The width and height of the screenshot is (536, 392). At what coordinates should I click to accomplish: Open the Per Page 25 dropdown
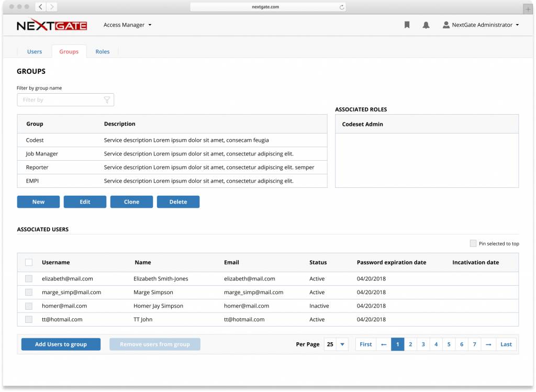pyautogui.click(x=336, y=344)
